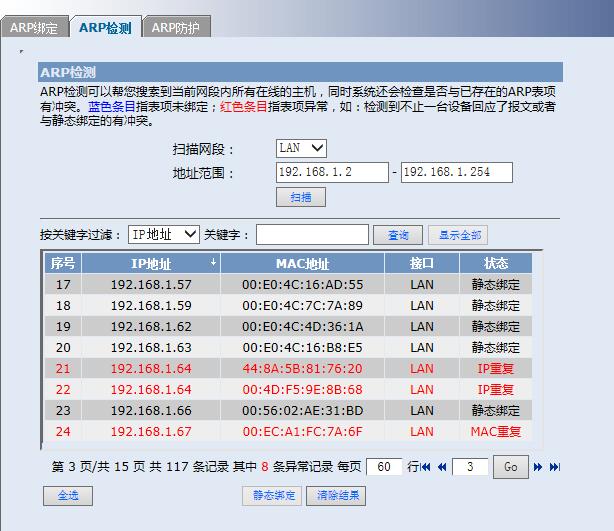Screen dimensions: 614x531
Task: Select the row with IP 192.168.1.62
Action: (x=288, y=326)
